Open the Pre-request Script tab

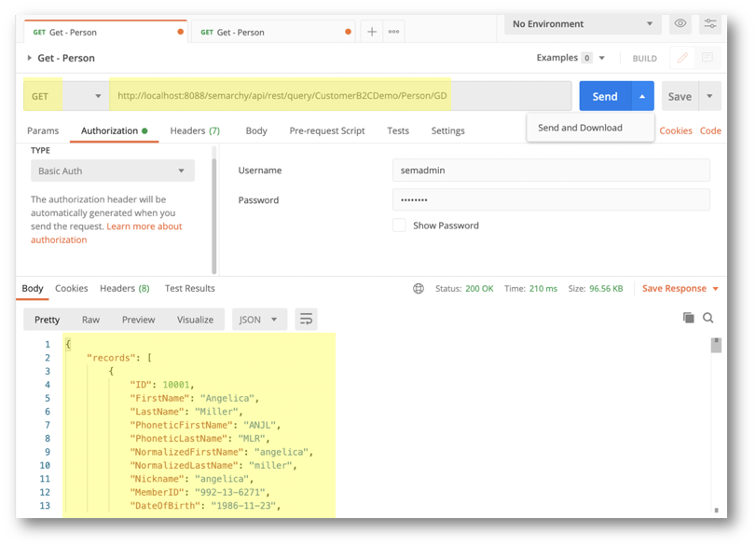tap(327, 130)
